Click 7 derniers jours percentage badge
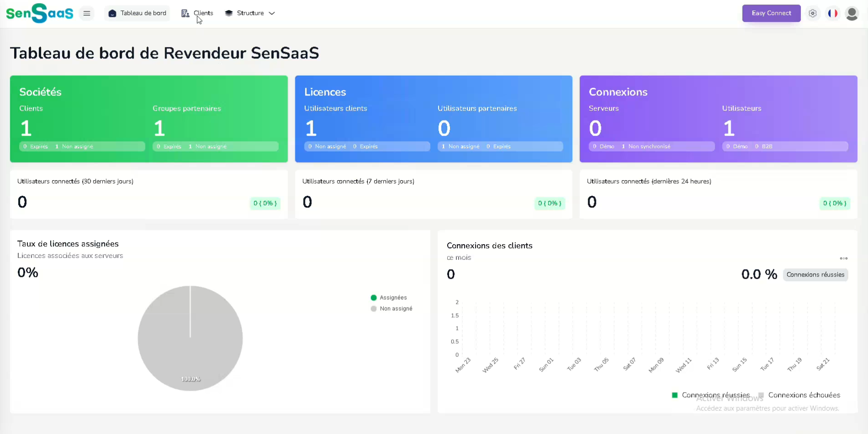Screen dimensions: 868x434 (549, 203)
